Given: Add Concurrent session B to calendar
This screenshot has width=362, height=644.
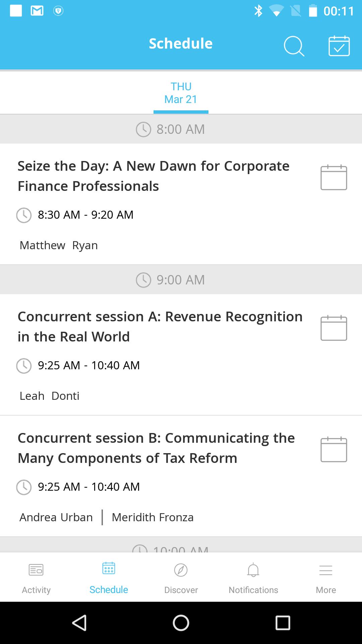Looking at the screenshot, I should (334, 449).
